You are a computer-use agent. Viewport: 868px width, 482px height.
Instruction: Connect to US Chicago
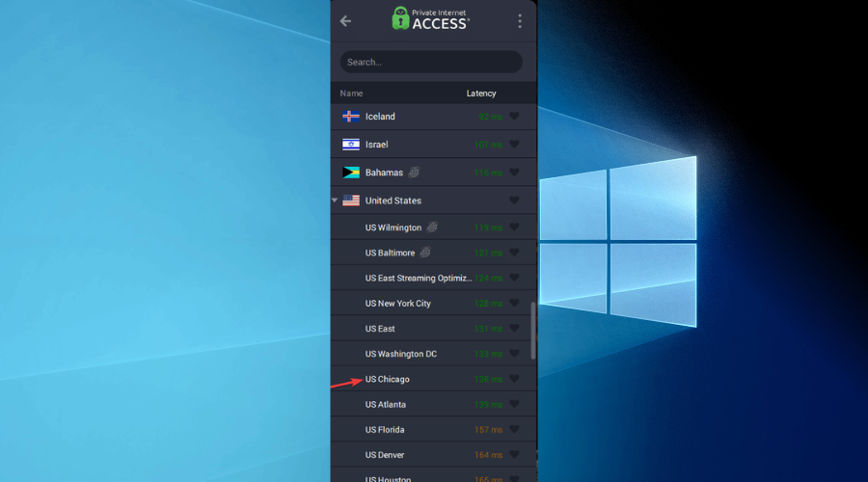click(433, 379)
